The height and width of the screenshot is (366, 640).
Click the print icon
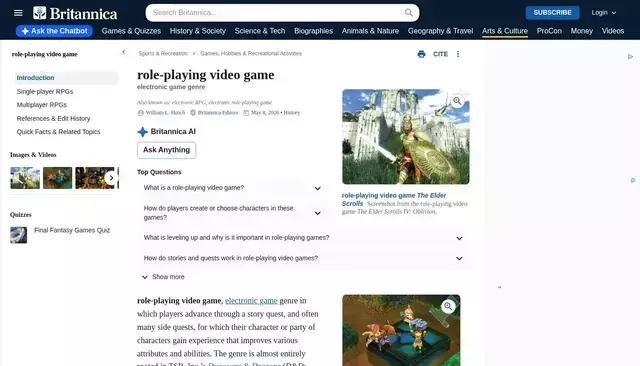coord(421,54)
